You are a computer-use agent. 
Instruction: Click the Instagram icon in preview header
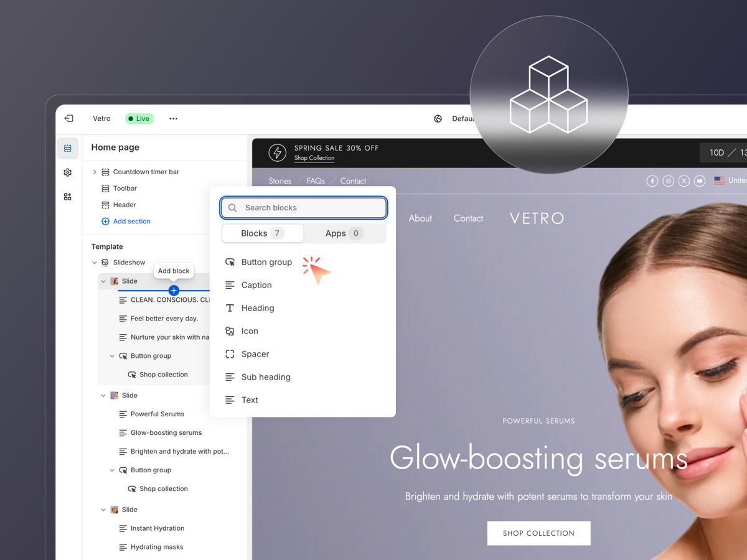668,180
